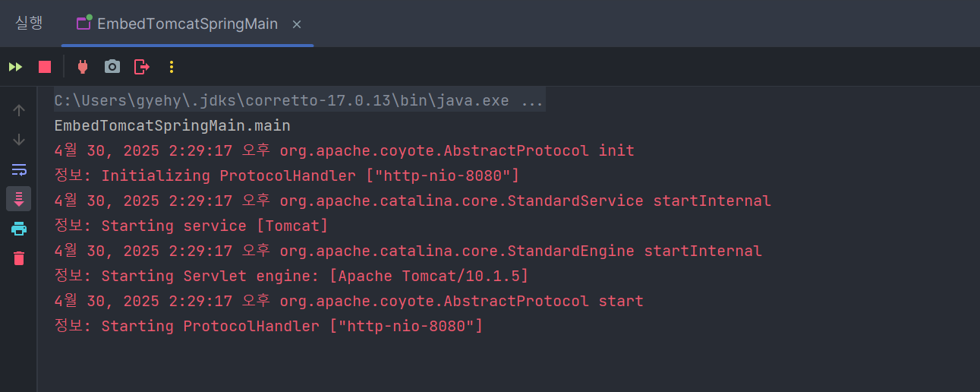Stop the running process with red square

(45, 67)
